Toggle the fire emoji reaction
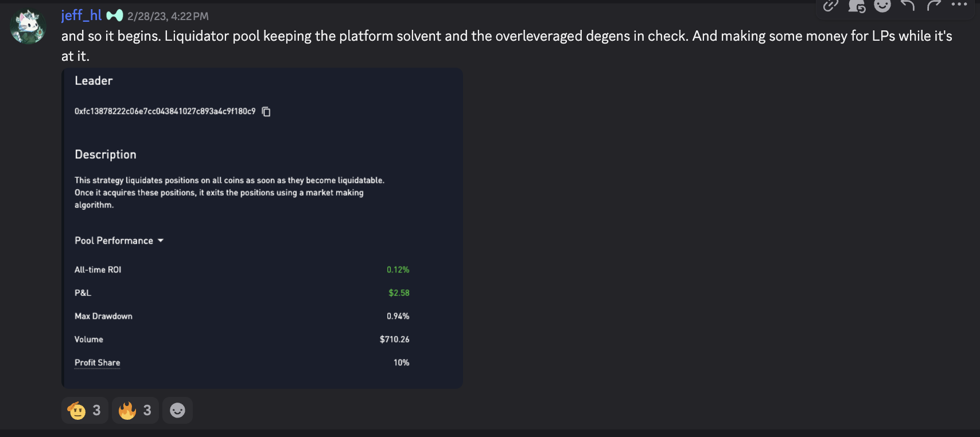Image resolution: width=980 pixels, height=437 pixels. click(135, 410)
